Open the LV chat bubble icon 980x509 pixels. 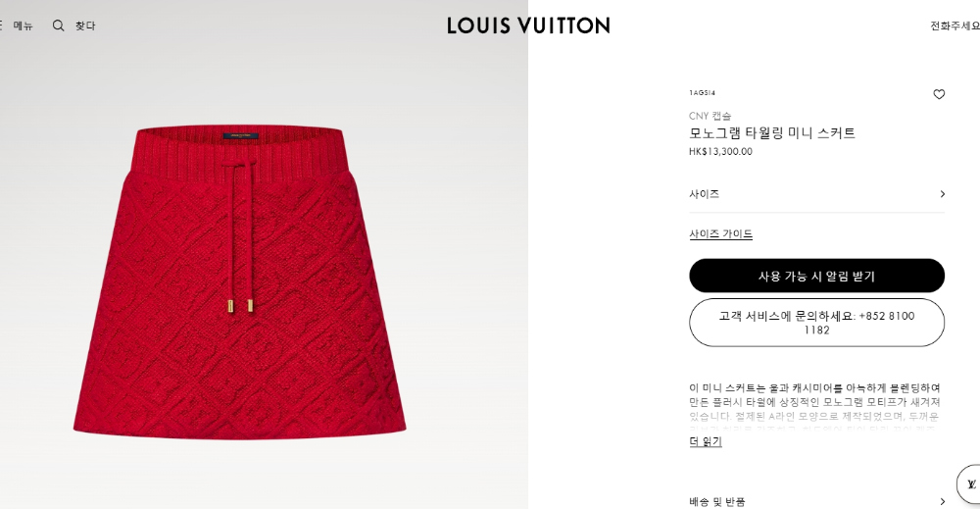click(x=970, y=484)
